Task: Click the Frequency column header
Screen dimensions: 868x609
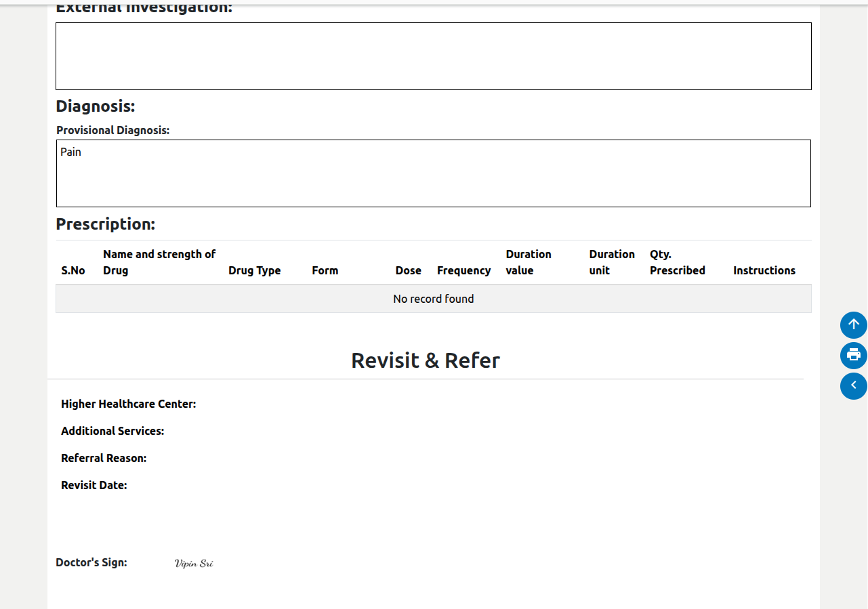Action: pyautogui.click(x=463, y=270)
